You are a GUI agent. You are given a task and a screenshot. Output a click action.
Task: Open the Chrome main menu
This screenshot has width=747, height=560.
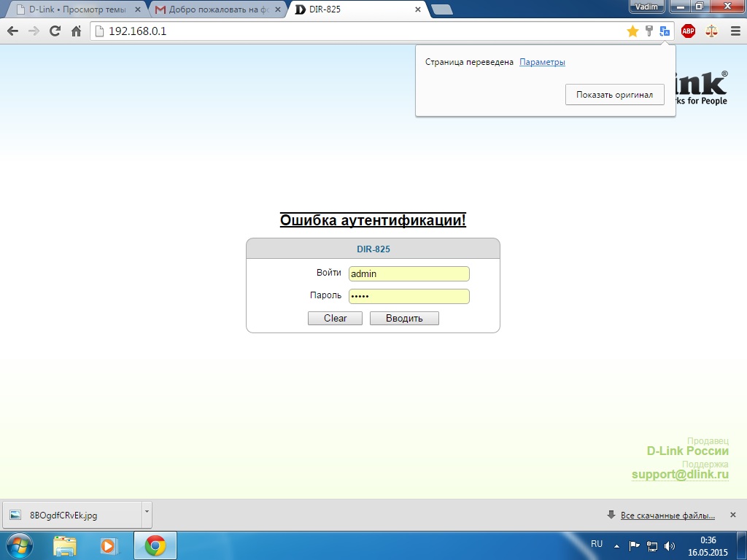pyautogui.click(x=735, y=31)
